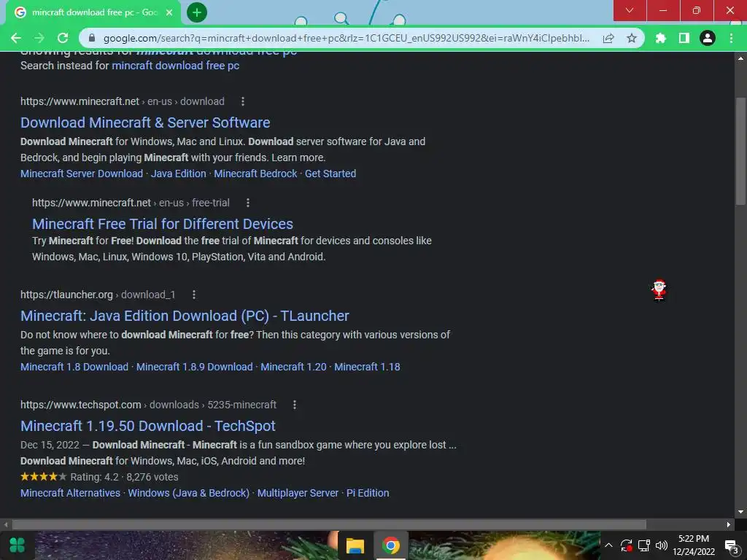Open Minecraft 1.19.50 Download - TechSpot result
Viewport: 747px width, 560px height.
pyautogui.click(x=147, y=426)
